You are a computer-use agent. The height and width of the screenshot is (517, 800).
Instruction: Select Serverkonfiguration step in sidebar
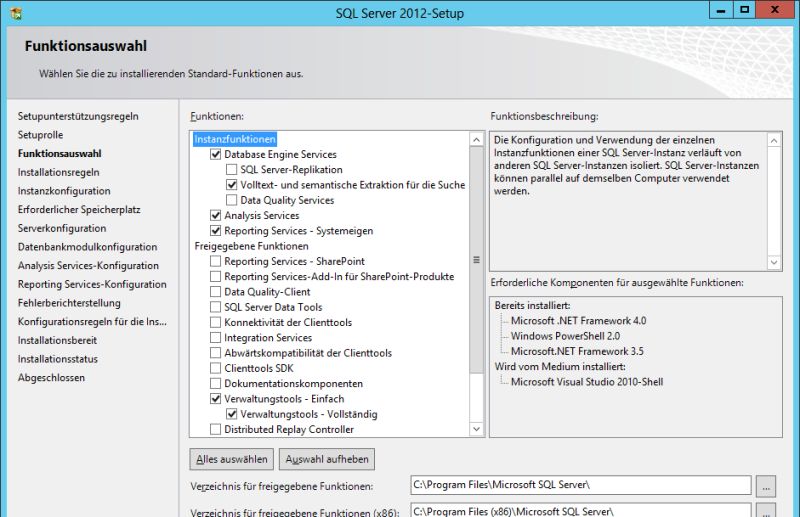click(62, 228)
